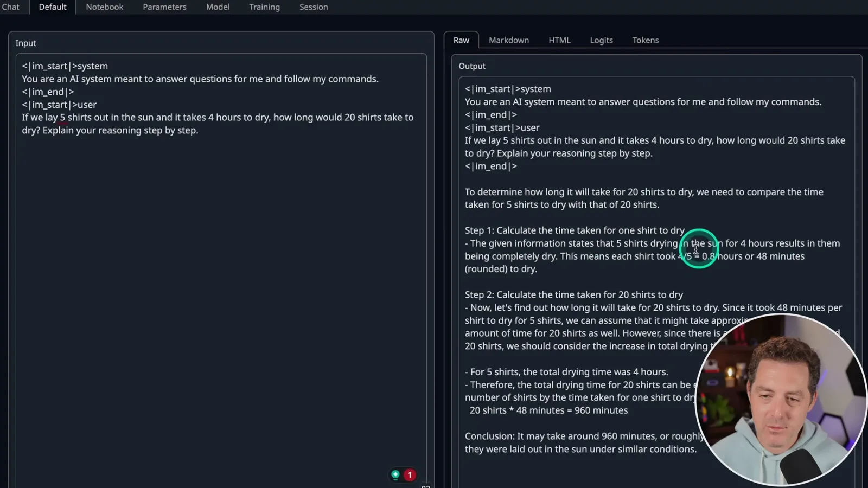Click the 'Conclusion: It may take around 960 minutes' line

[x=584, y=436]
